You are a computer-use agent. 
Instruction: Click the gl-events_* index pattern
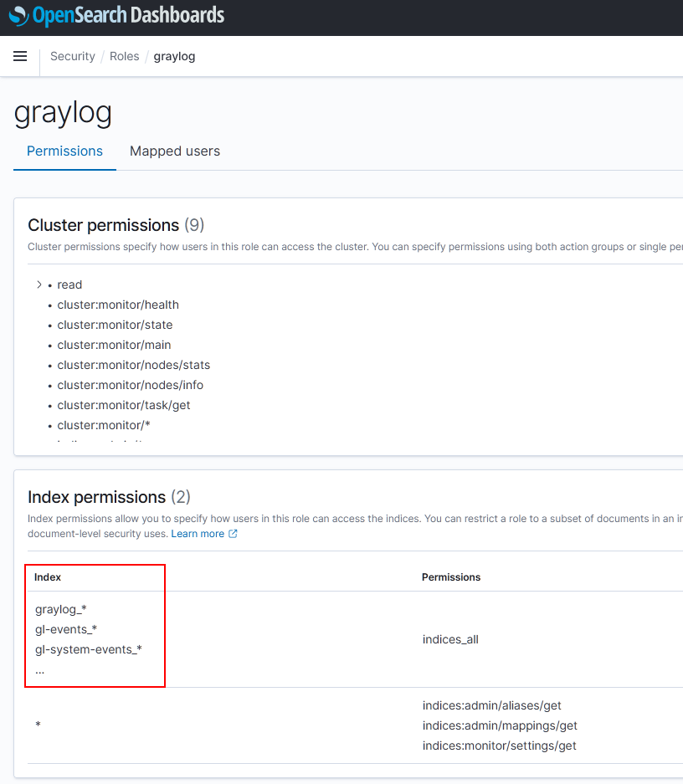pos(66,629)
